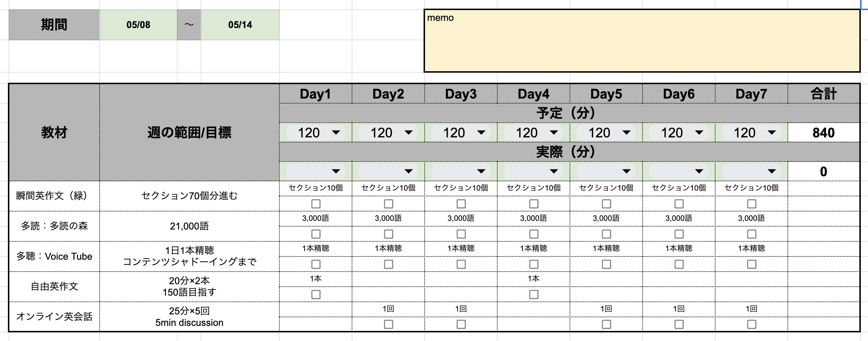Screen dimensions: 868x341
Task: Open Day1 予定 minutes dropdown showing 120
Action: [x=316, y=133]
